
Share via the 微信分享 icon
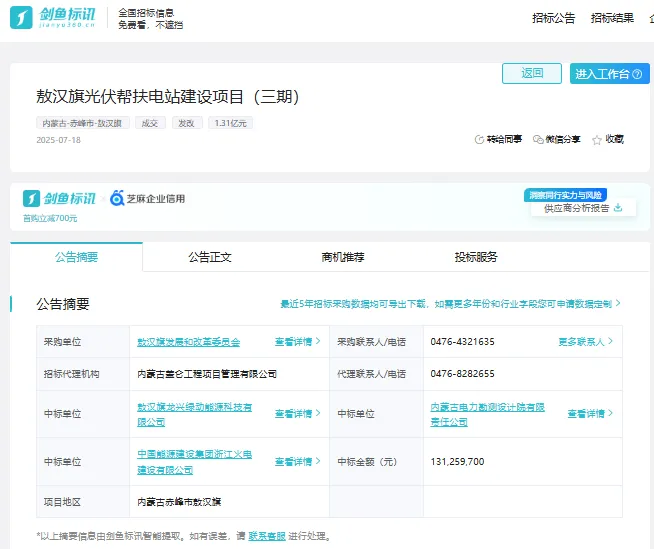(538, 140)
